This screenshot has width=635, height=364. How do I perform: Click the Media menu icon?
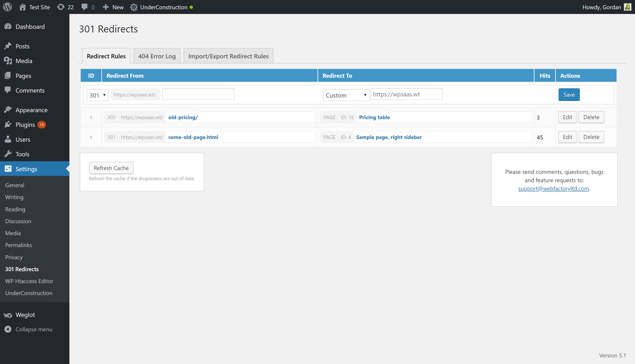pos(9,61)
